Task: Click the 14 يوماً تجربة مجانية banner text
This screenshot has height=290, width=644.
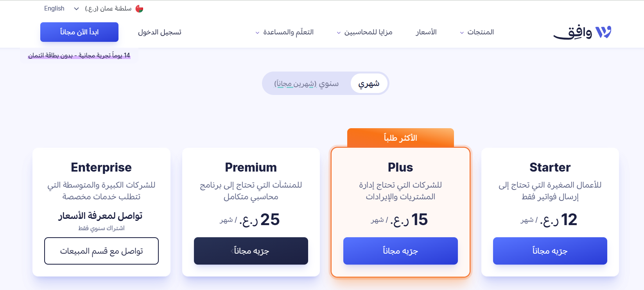Action: tap(78, 55)
